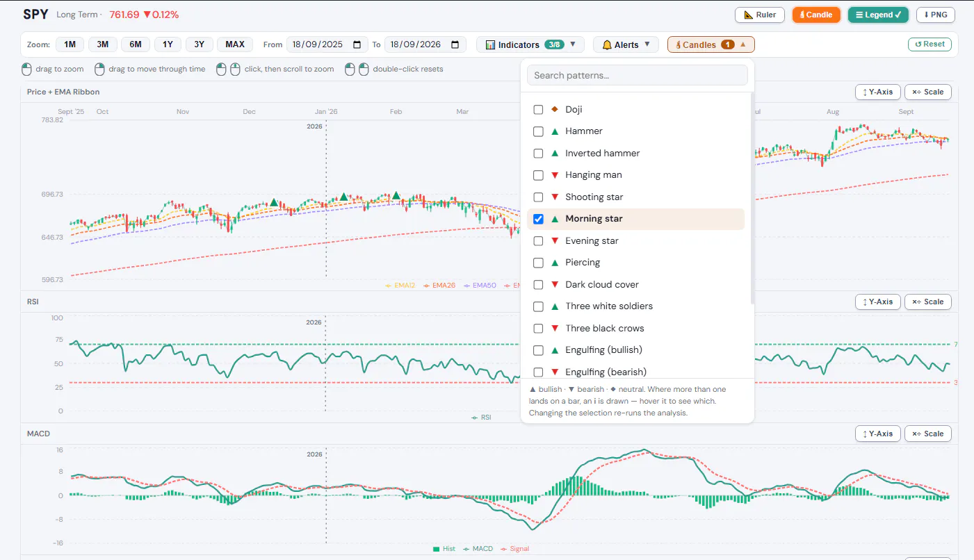The width and height of the screenshot is (974, 560).
Task: Open the Alerts dropdown
Action: (x=626, y=44)
